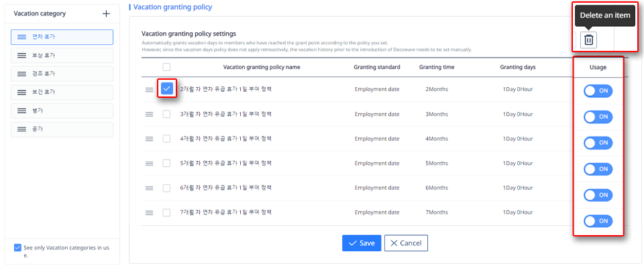Click the reorder handle of 3개월 차 policy row
This screenshot has height=266, width=644.
click(149, 115)
